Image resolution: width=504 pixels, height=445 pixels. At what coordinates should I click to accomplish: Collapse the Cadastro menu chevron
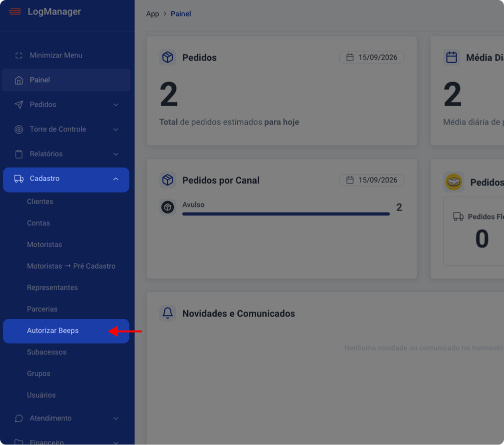point(116,179)
